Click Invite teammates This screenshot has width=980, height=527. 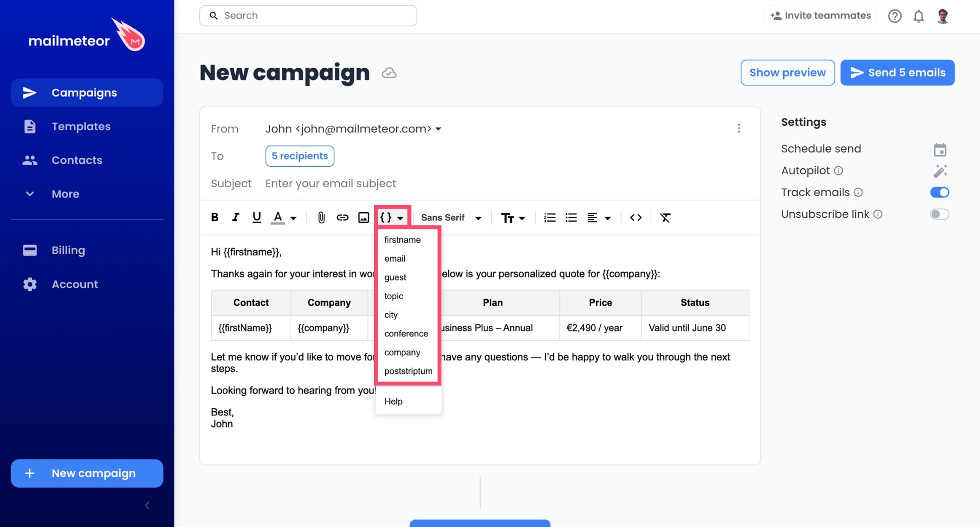coord(820,16)
